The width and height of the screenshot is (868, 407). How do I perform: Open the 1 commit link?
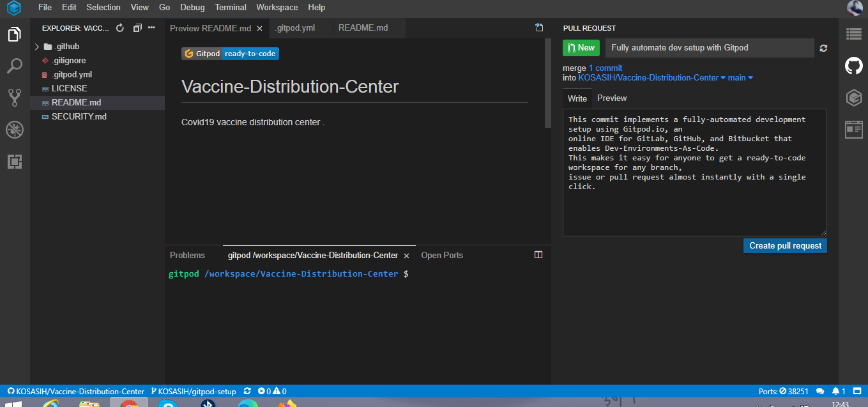[605, 68]
